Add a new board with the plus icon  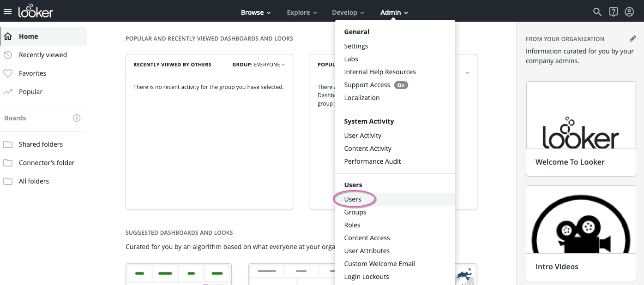pyautogui.click(x=77, y=118)
